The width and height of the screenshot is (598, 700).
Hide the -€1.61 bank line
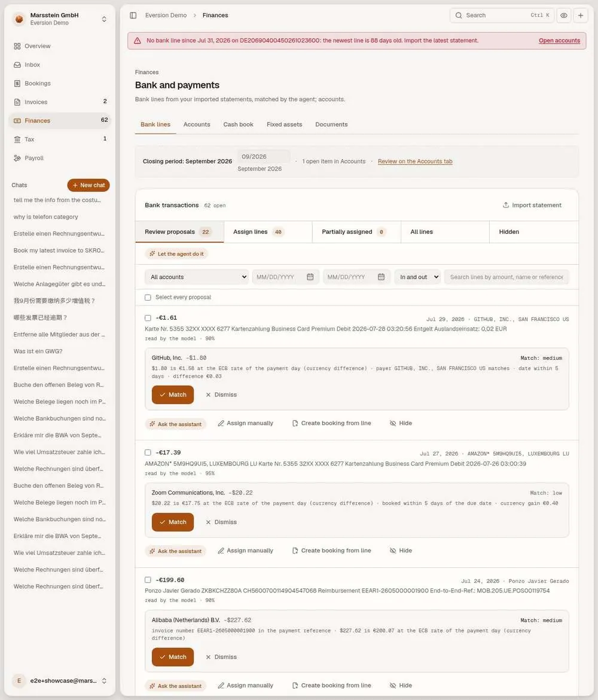[401, 423]
